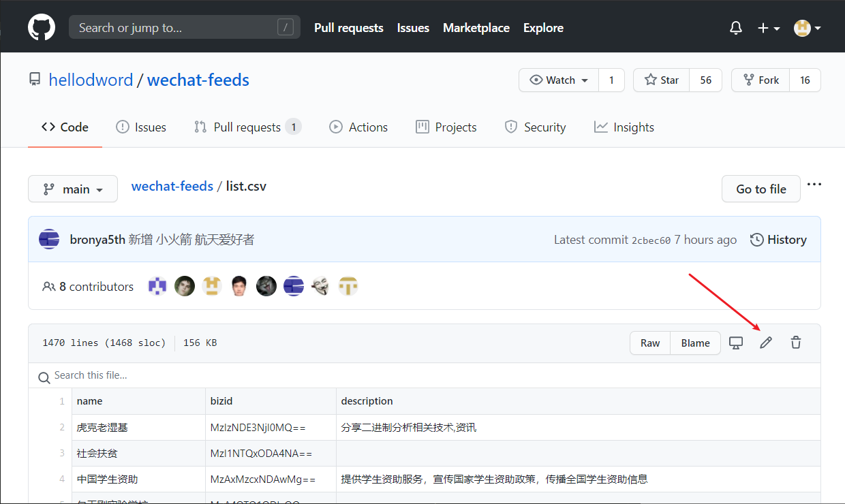View the 16 forks count

(x=805, y=80)
